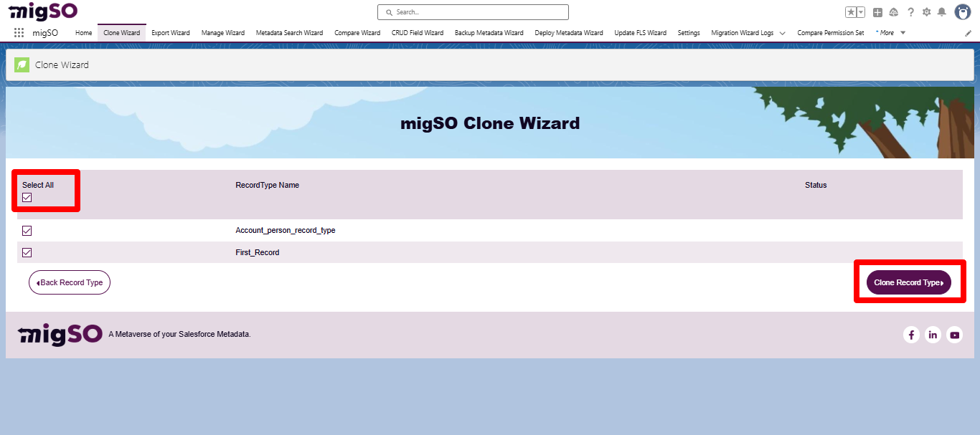The width and height of the screenshot is (980, 435).
Task: Open the Backup Metadata Wizard tab
Action: click(489, 33)
